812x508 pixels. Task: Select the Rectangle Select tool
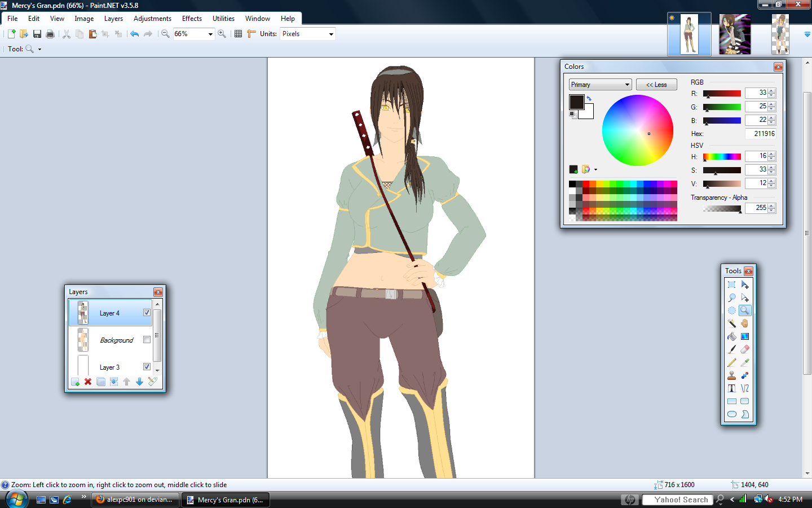(731, 284)
